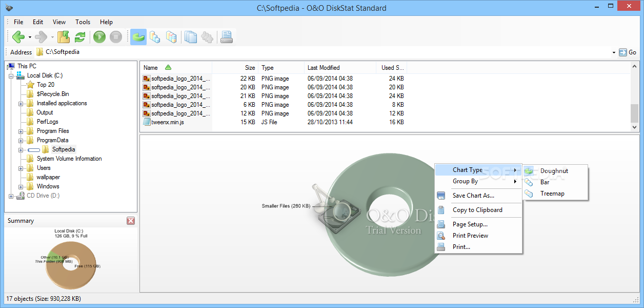Expand the Program Files folder
644x308 pixels.
coord(21,131)
